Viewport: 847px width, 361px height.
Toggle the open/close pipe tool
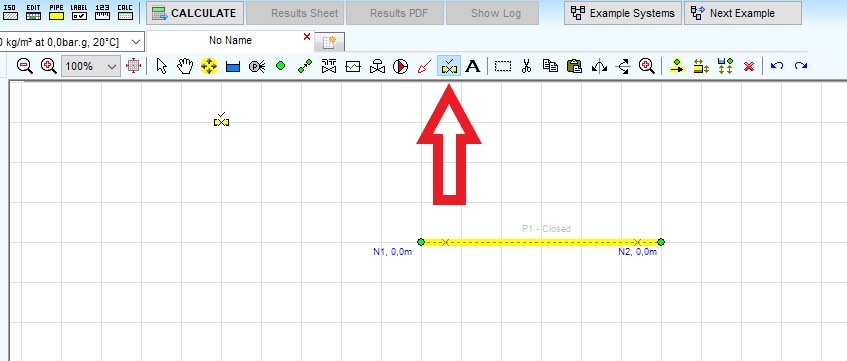[449, 66]
